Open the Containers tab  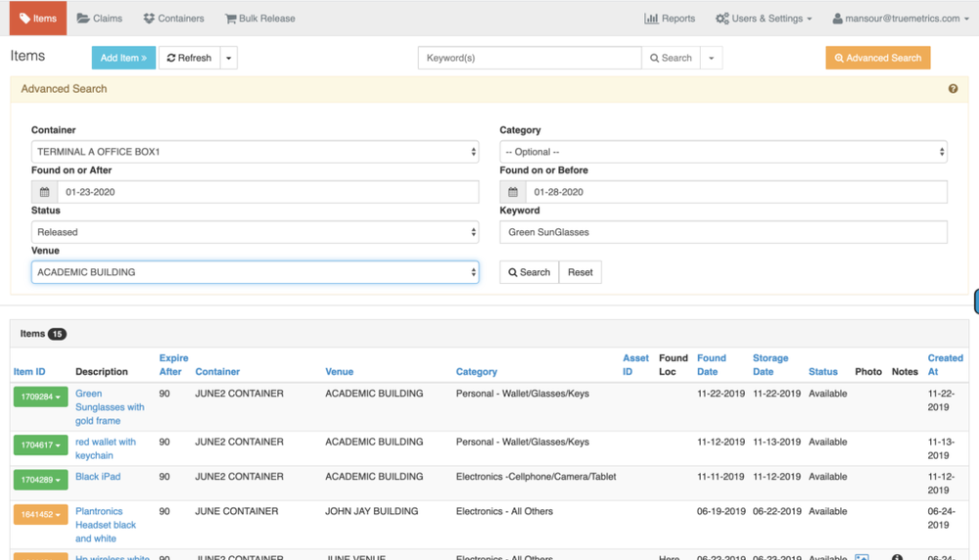click(x=173, y=19)
